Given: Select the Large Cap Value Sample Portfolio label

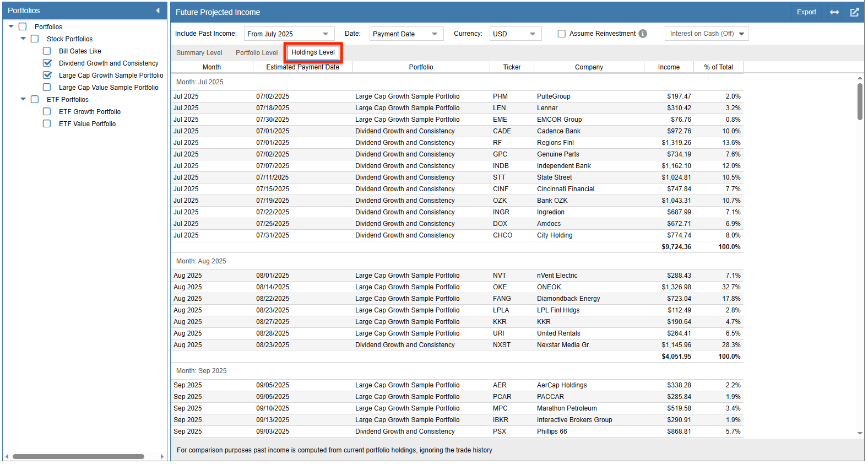Looking at the screenshot, I should (109, 88).
